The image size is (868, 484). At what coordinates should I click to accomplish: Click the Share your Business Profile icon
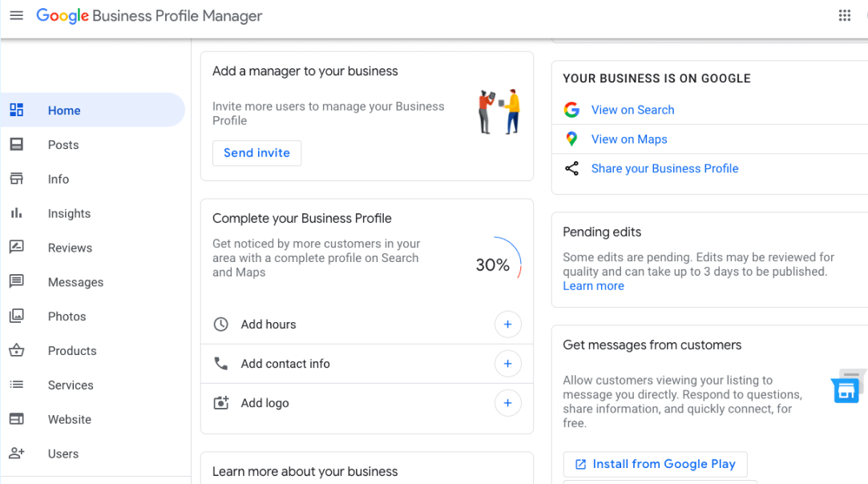click(571, 168)
